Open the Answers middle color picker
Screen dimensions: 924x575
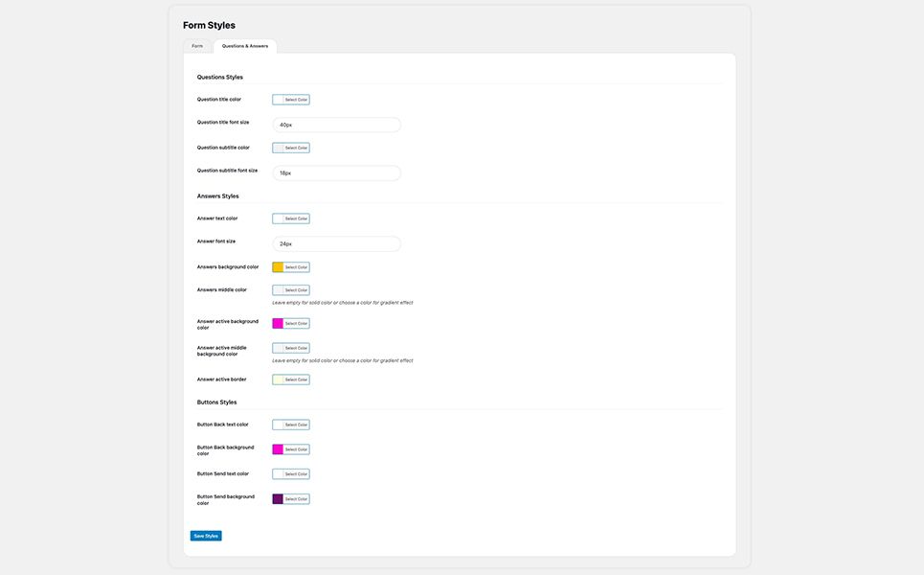[291, 290]
